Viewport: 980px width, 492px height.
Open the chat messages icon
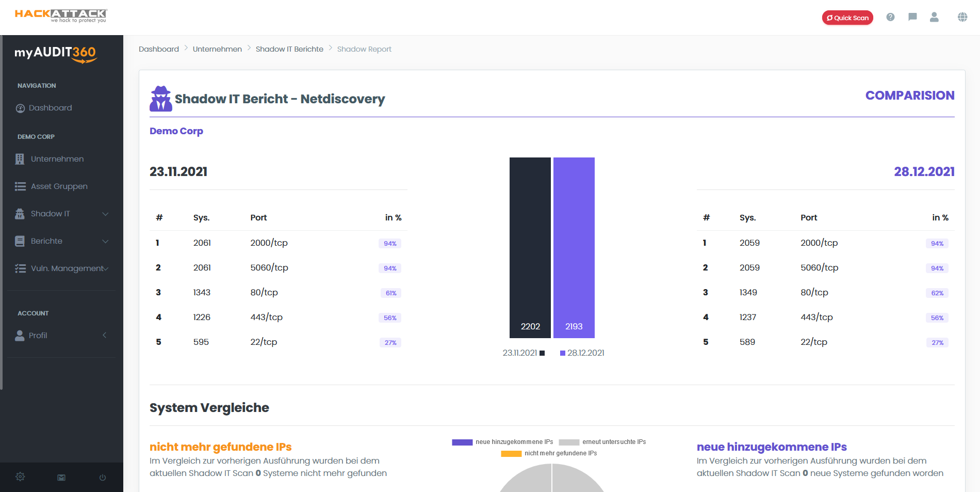click(x=912, y=17)
